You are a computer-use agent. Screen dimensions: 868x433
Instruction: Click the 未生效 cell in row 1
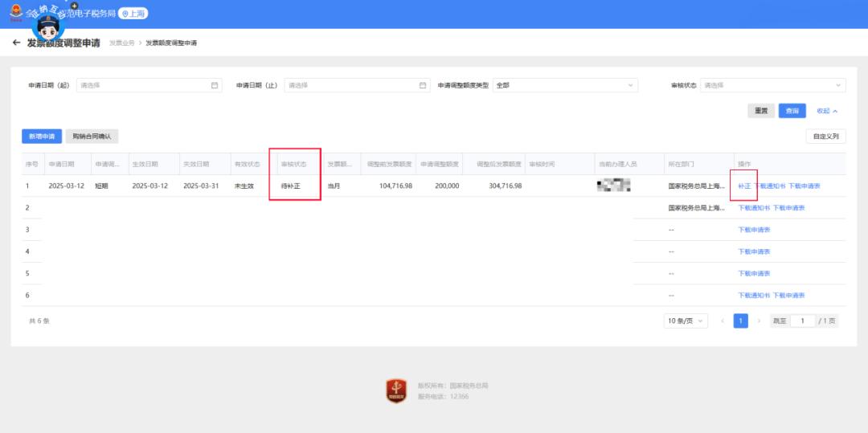244,186
